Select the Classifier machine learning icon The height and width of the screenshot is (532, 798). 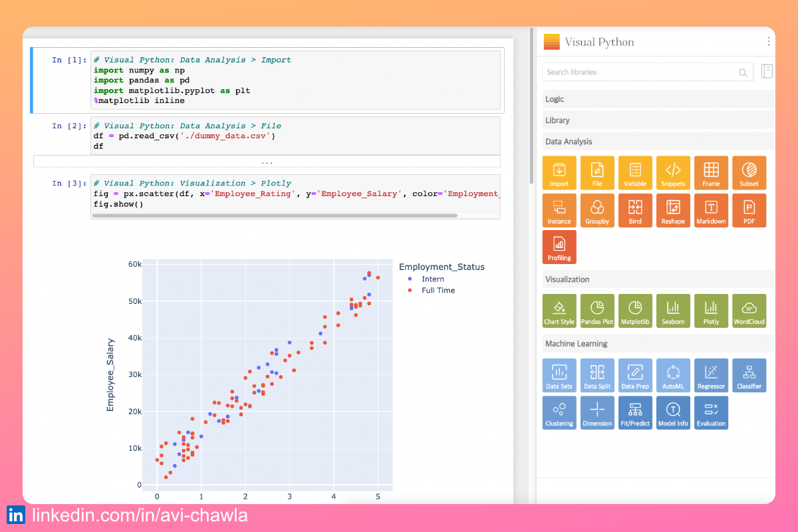point(749,375)
